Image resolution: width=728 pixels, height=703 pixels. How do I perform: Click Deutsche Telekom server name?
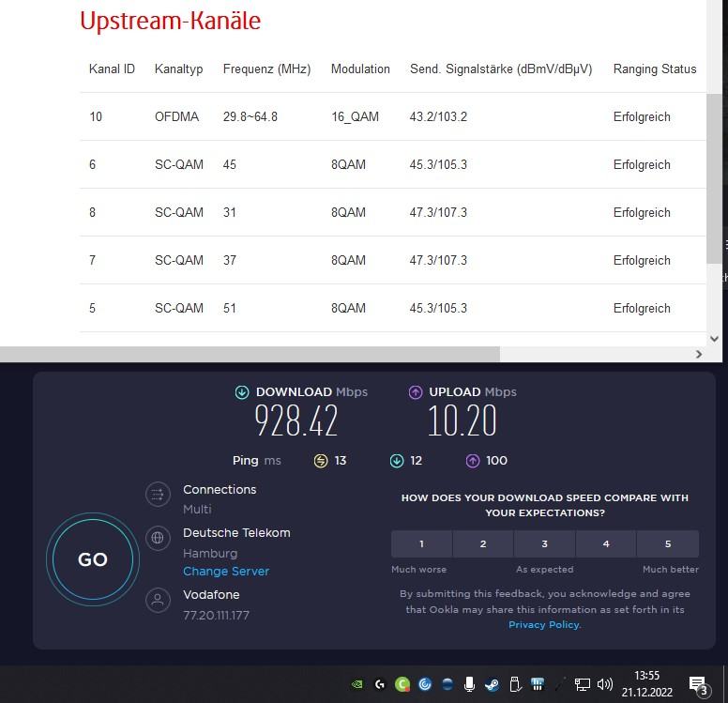(236, 532)
